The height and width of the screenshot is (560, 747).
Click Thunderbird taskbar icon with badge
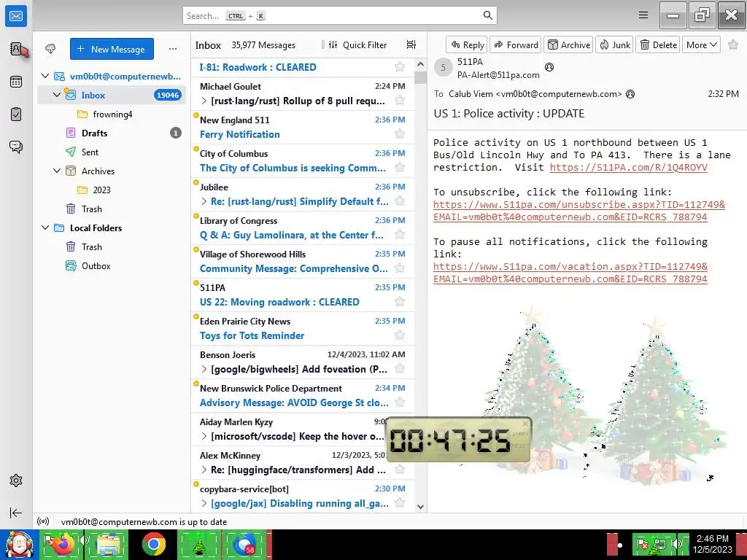[x=245, y=544]
